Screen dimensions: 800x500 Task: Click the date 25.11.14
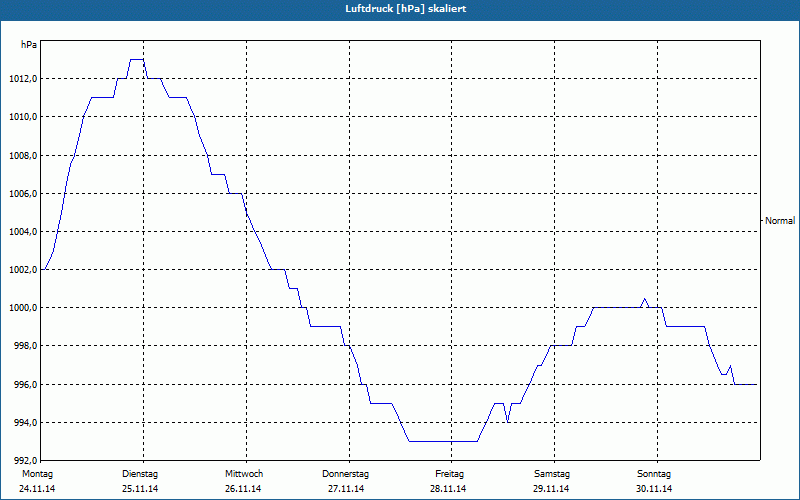coord(140,489)
